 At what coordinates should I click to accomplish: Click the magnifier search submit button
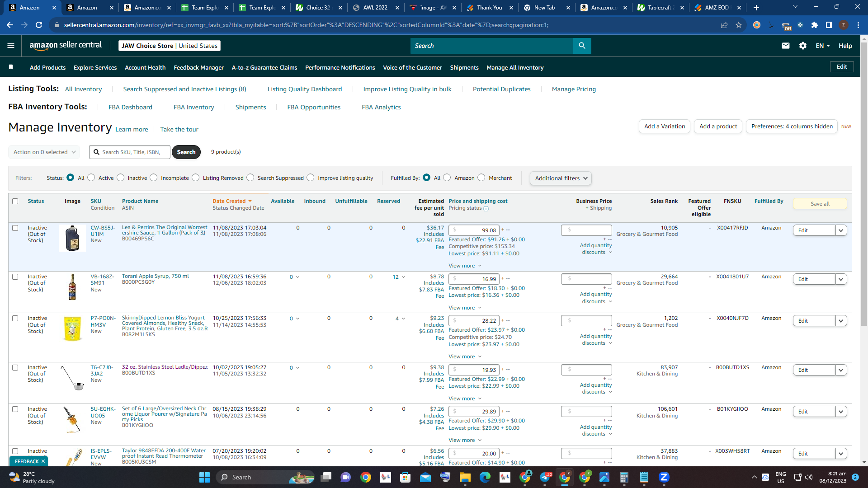[582, 46]
